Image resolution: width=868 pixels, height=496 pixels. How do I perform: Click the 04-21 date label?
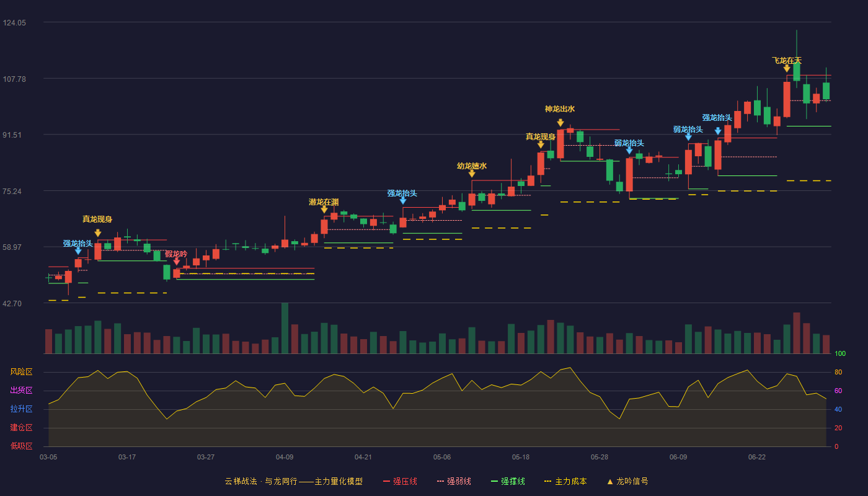[x=363, y=457]
